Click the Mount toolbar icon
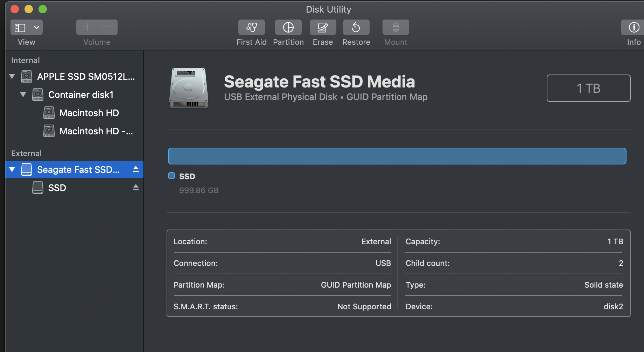Screen dimensions: 644x352 (395, 27)
